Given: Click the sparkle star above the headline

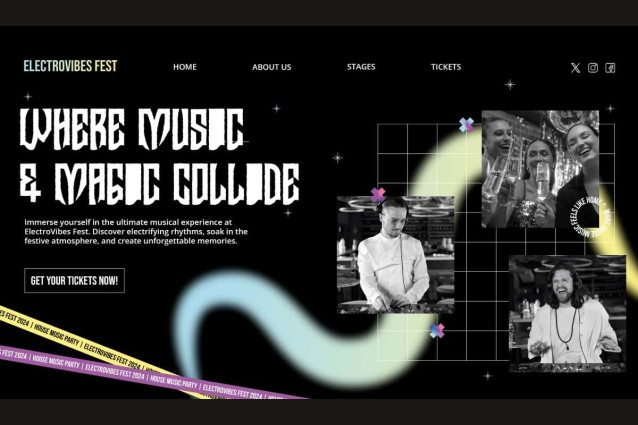Looking at the screenshot, I should pos(27,97).
